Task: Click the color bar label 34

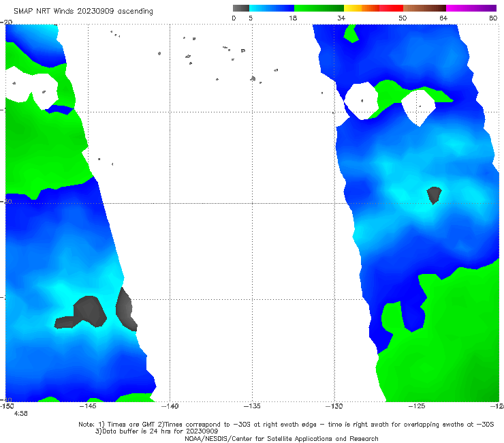Action: tap(341, 18)
